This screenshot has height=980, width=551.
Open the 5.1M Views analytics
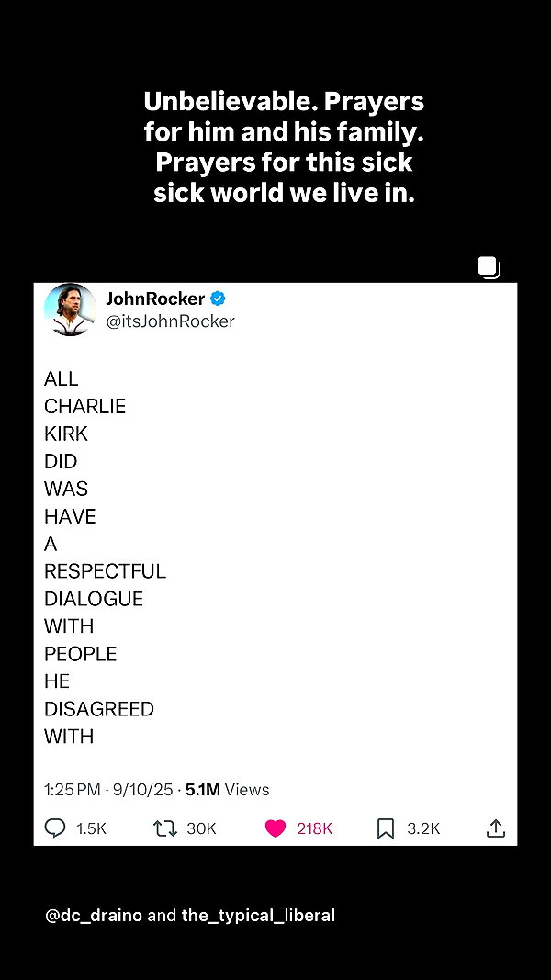click(228, 789)
